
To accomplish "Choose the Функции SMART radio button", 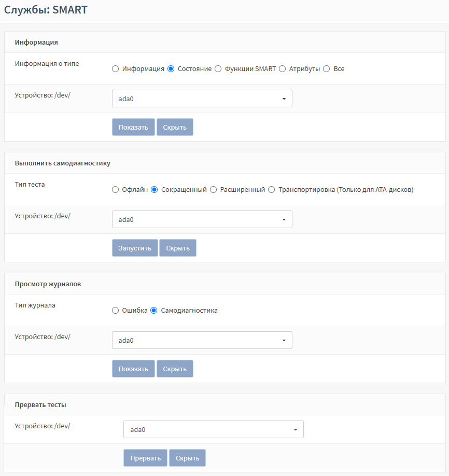I will (x=218, y=69).
